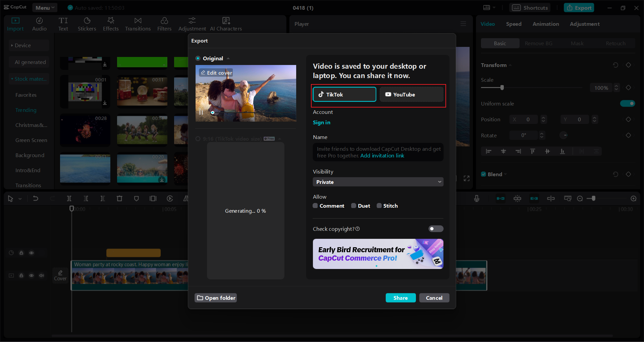The width and height of the screenshot is (644, 342).
Task: Open the AI Characters tab
Action: pos(226,24)
